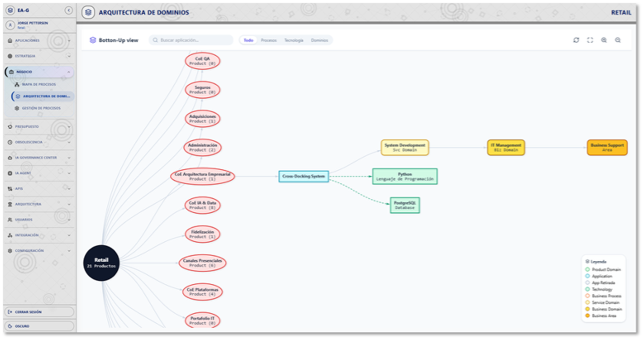The width and height of the screenshot is (644, 340).
Task: Click the Business Area legend color circle
Action: click(x=587, y=315)
